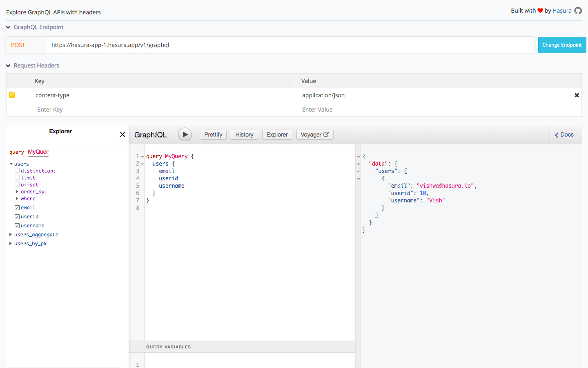Image resolution: width=588 pixels, height=368 pixels.
Task: Run the query with the play button
Action: click(185, 135)
